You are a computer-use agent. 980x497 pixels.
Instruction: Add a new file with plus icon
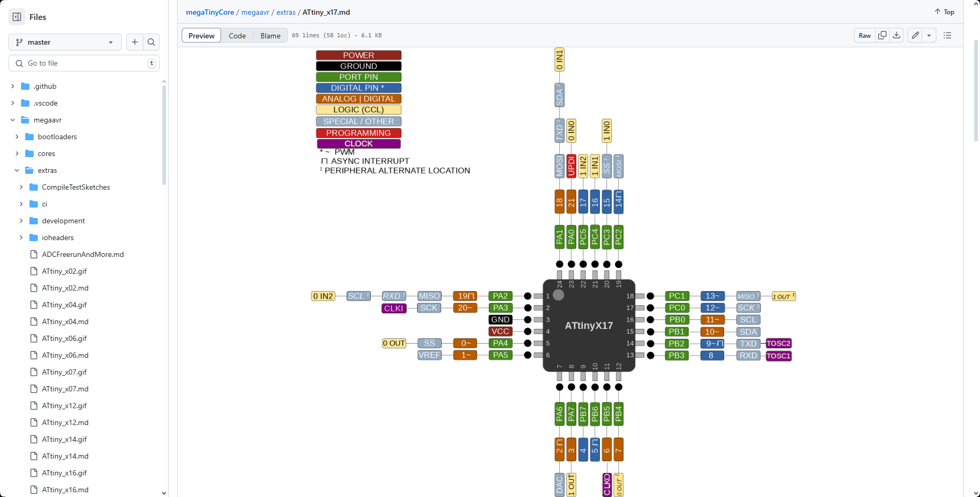point(135,42)
